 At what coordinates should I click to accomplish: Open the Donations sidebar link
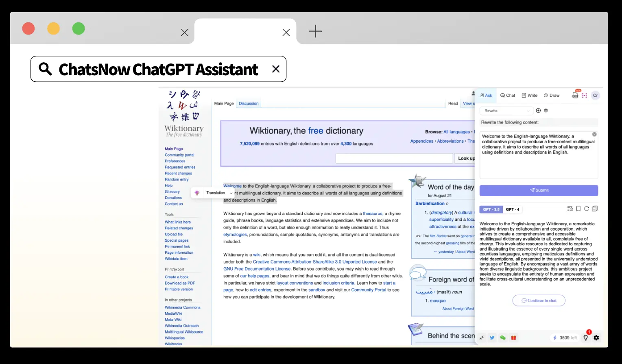(x=173, y=198)
